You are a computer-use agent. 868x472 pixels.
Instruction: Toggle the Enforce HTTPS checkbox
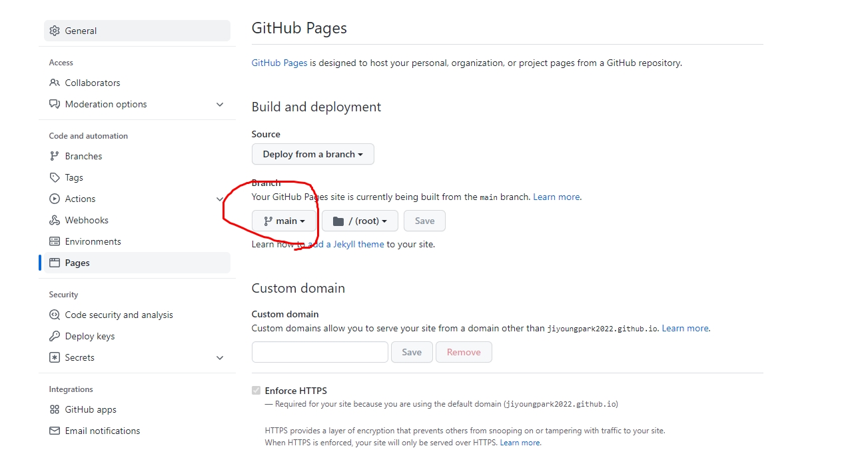[x=256, y=391]
